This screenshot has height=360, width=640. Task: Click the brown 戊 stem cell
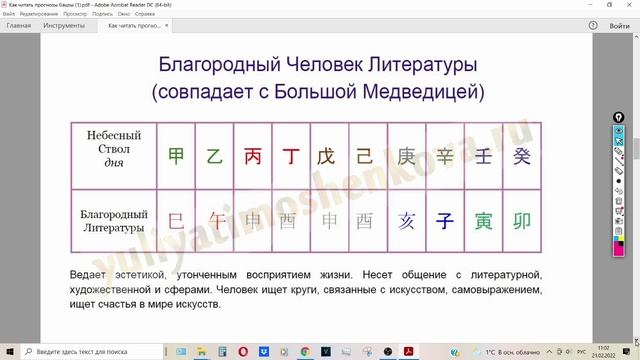329,156
